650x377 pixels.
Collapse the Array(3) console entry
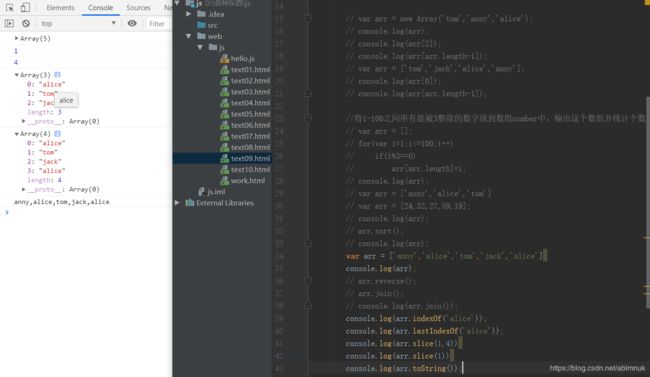tap(17, 75)
